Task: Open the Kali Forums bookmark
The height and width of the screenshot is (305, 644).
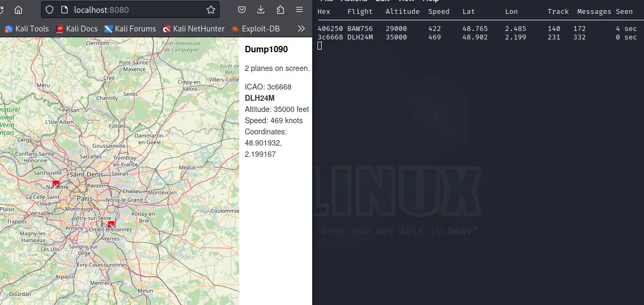Action: pos(130,29)
